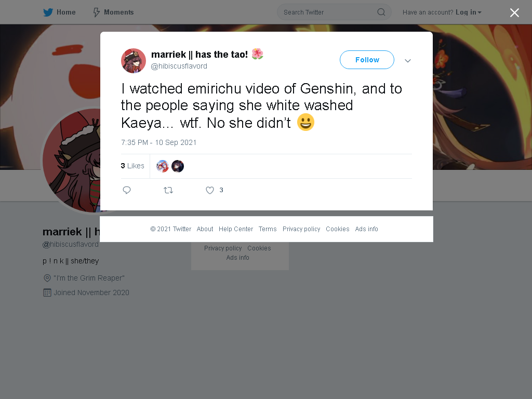Click the tweet author's profile picture
Screen dimensions: 532x399
point(134,61)
